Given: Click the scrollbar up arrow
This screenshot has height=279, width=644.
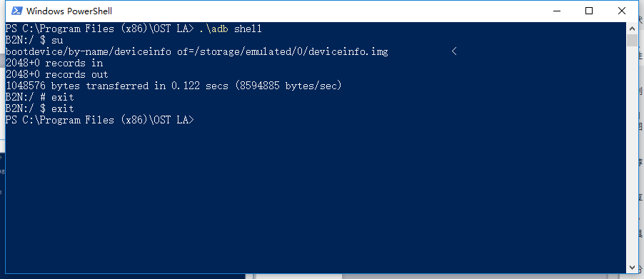Looking at the screenshot, I should pyautogui.click(x=633, y=29).
